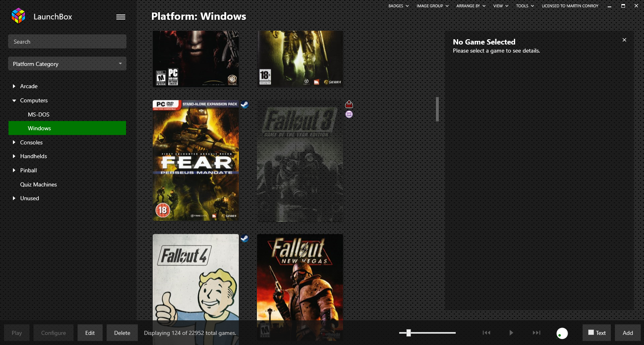Open the Platform Category dropdown
The width and height of the screenshot is (644, 345).
point(67,63)
